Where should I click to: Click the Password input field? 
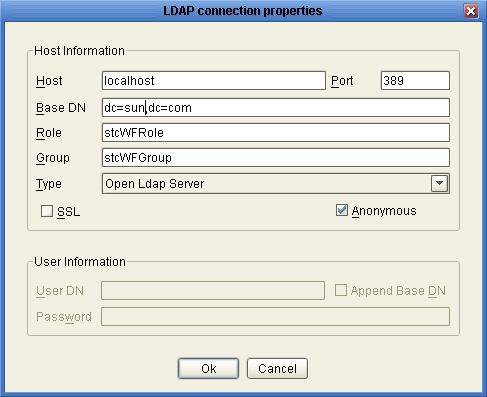pos(275,316)
